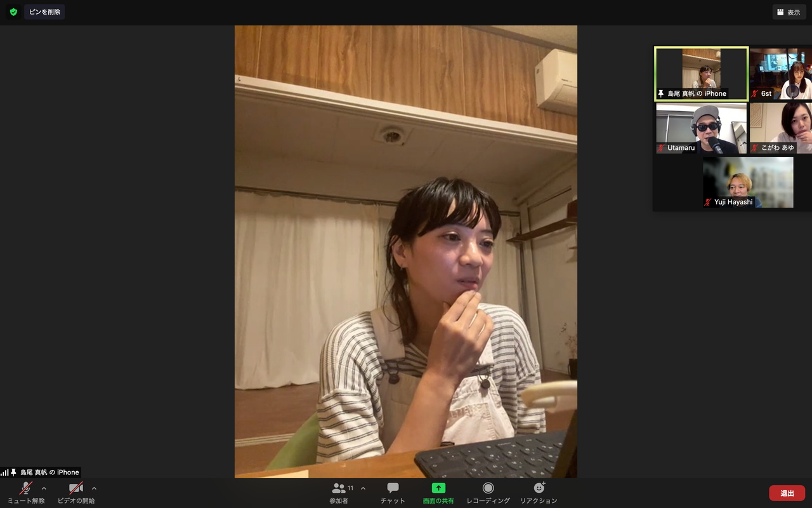Image resolution: width=812 pixels, height=508 pixels.
Task: Click muted mic icon on Yuji Hayashi tile
Action: coord(708,202)
